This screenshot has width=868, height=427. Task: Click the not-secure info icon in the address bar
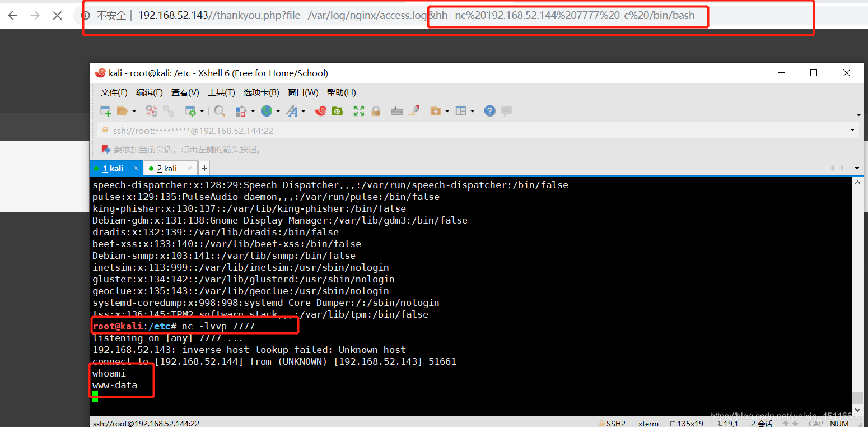pyautogui.click(x=86, y=16)
